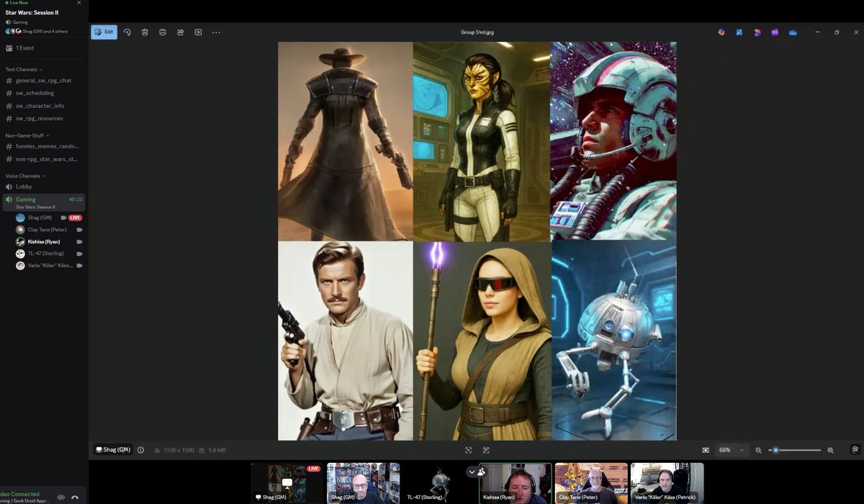Click camera icon beside Clay Tane (Peter)
This screenshot has width=864, height=504.
click(79, 230)
